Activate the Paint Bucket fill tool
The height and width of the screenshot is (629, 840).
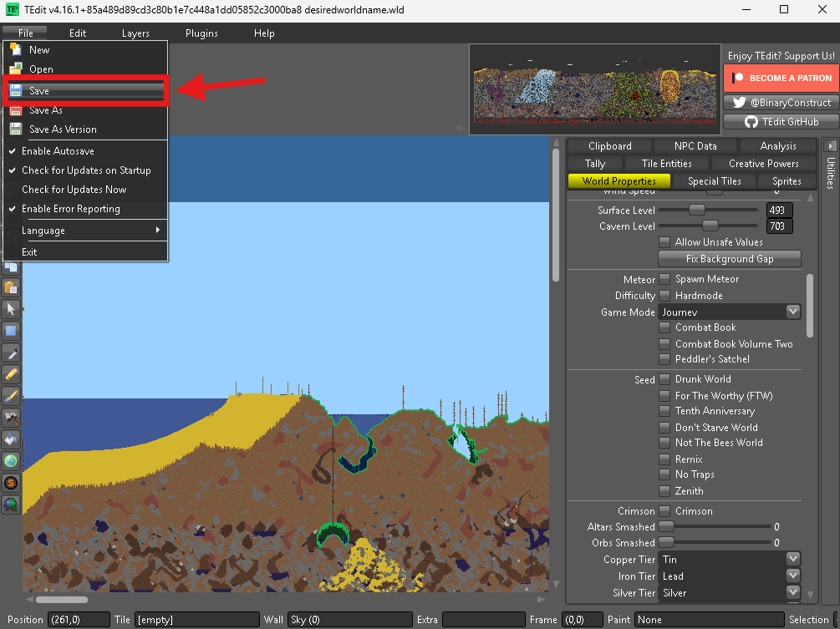(12, 439)
